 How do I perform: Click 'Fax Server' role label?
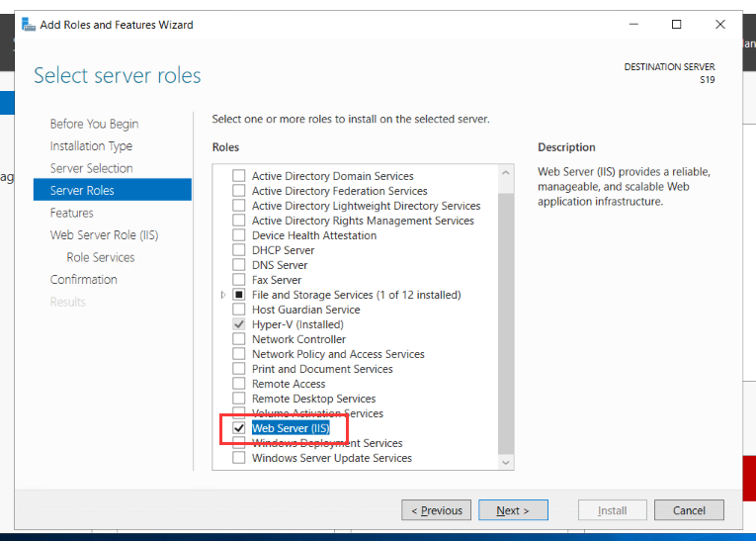pos(277,280)
